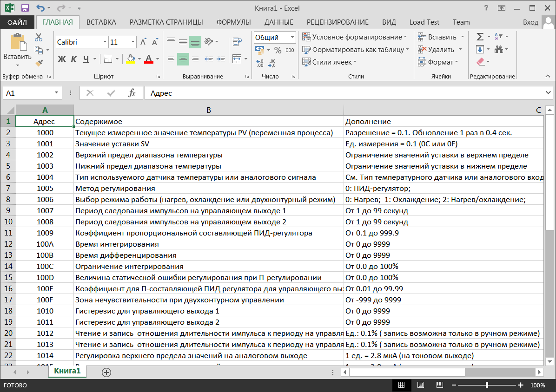Toggle wrap text in cells
556x392 pixels.
tap(237, 42)
